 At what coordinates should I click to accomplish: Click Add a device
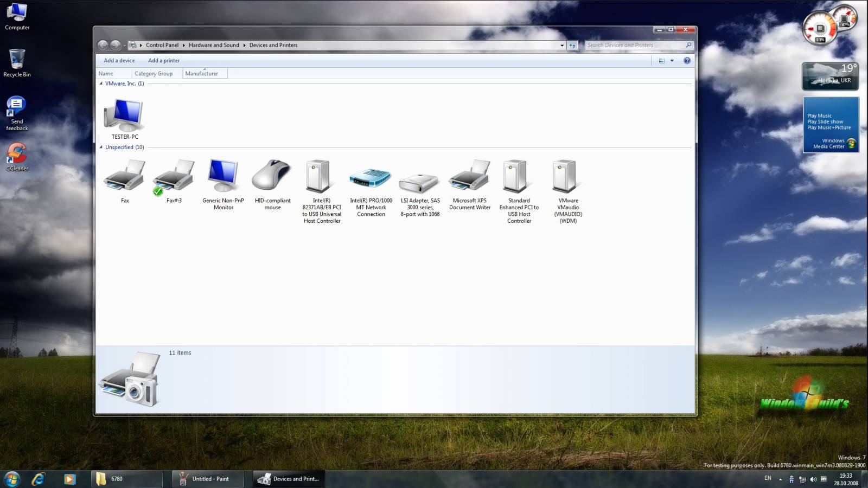click(119, 61)
